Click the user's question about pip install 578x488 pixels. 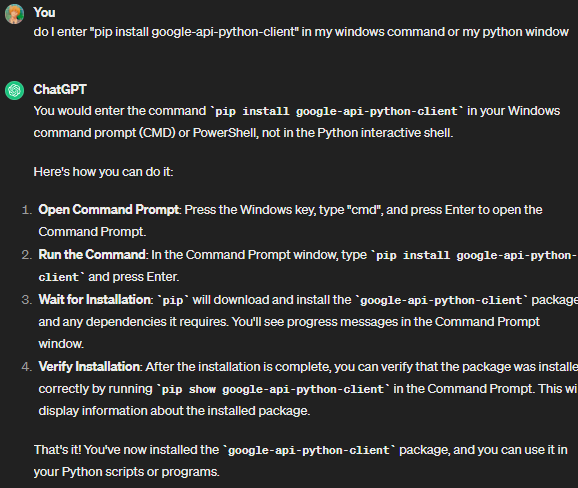pyautogui.click(x=301, y=32)
